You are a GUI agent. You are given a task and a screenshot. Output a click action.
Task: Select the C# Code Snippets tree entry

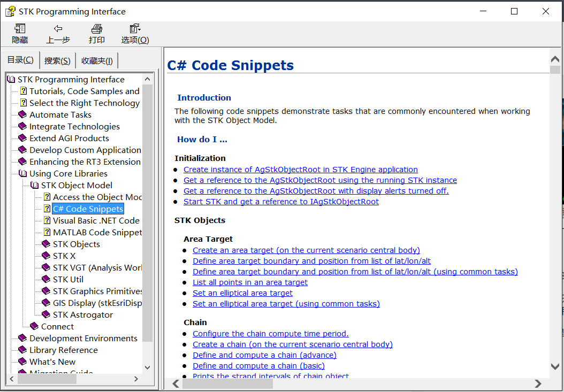pyautogui.click(x=88, y=209)
